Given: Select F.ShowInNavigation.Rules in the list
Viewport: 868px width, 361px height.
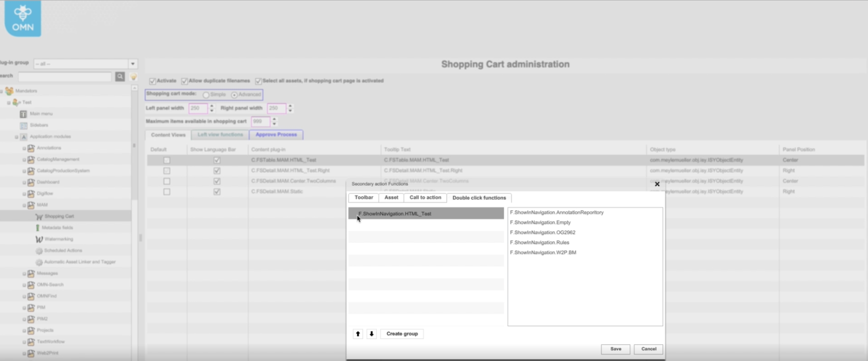Looking at the screenshot, I should click(539, 243).
